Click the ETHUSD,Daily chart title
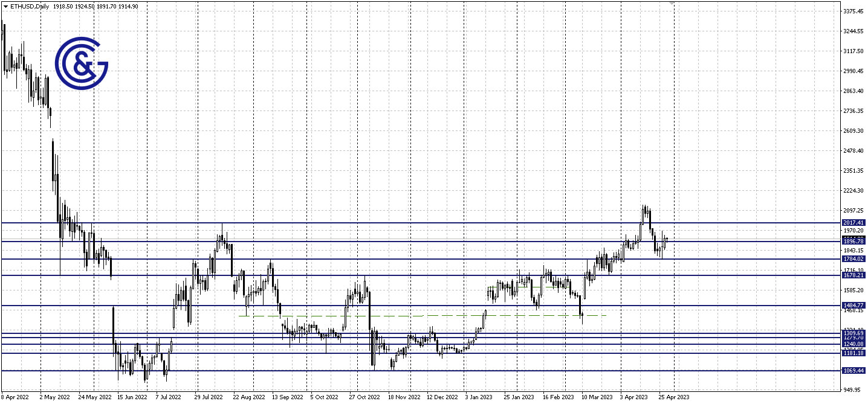This screenshot has height=404, width=868. [x=30, y=6]
